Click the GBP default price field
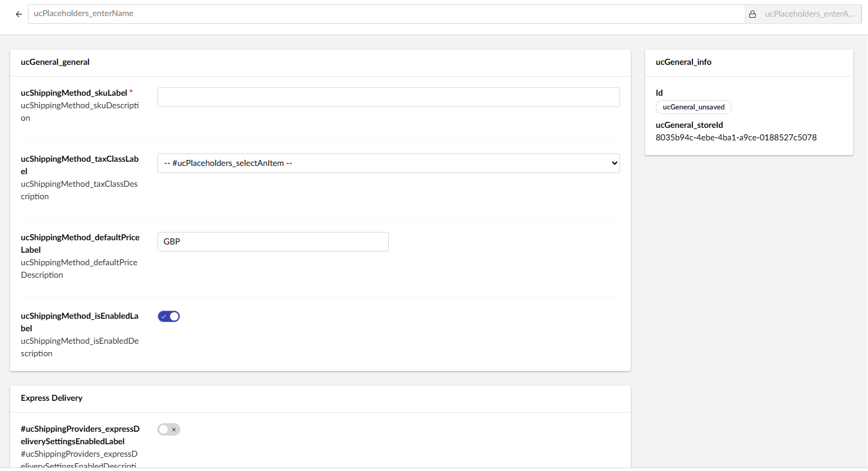868x471 pixels. point(273,242)
